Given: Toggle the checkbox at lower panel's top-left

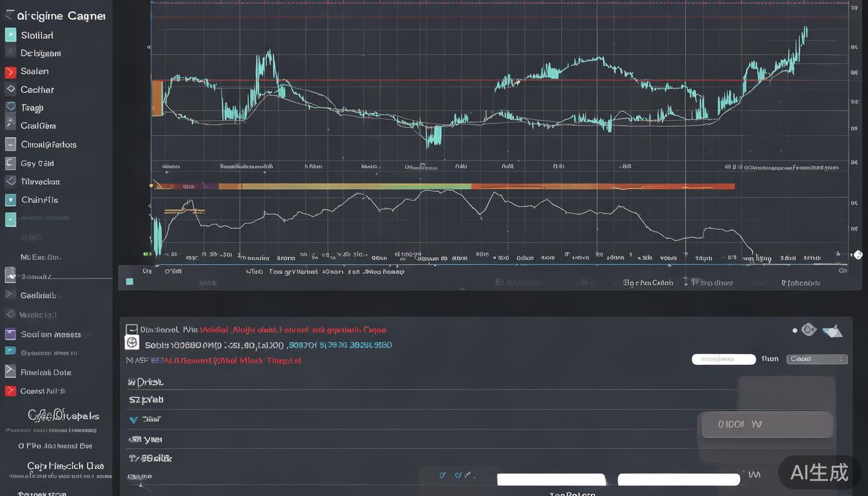Looking at the screenshot, I should pos(132,329).
